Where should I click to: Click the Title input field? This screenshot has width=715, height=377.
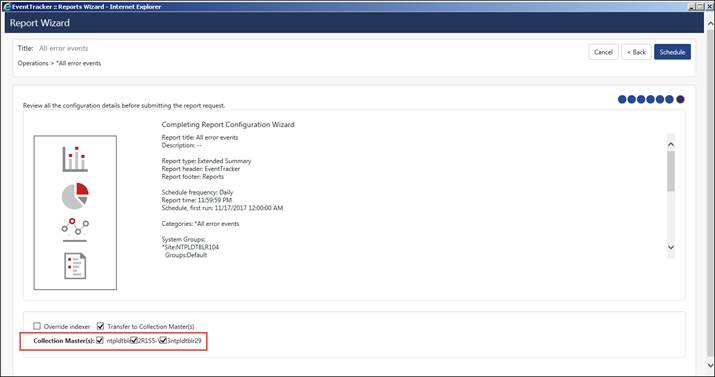pyautogui.click(x=64, y=48)
